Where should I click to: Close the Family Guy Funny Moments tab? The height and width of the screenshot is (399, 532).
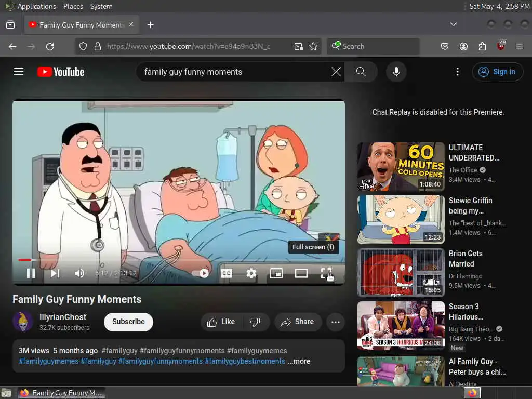tap(131, 25)
